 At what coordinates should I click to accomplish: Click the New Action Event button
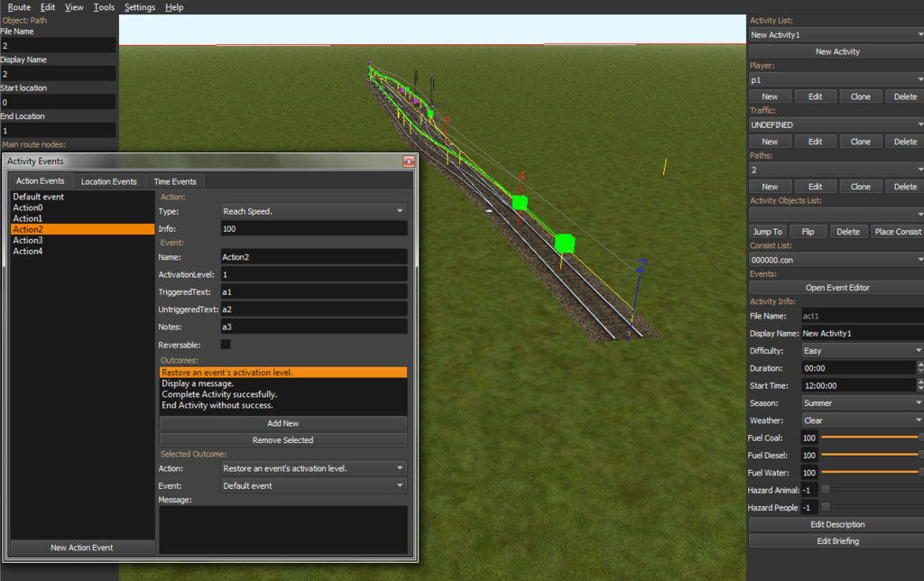(x=82, y=548)
